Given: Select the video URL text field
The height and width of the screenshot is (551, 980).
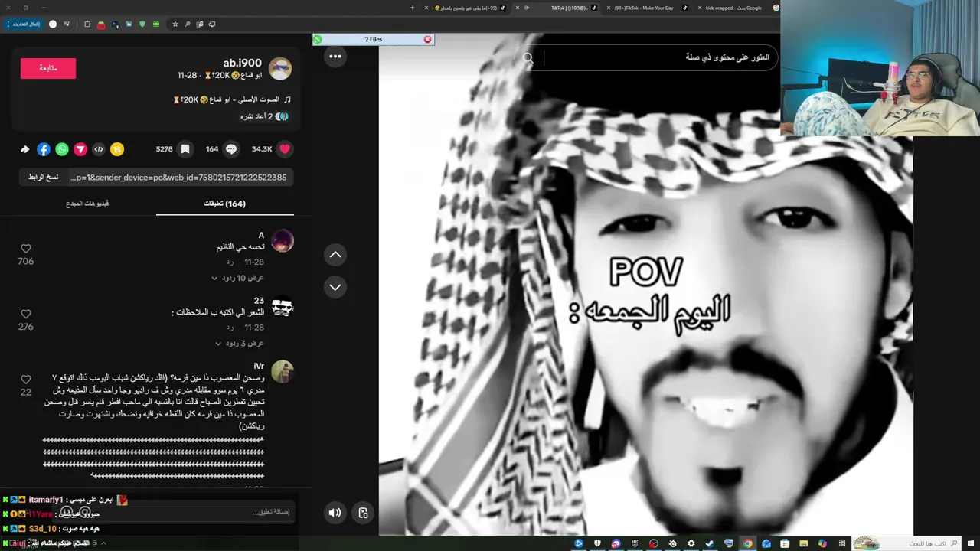Looking at the screenshot, I should 178,178.
